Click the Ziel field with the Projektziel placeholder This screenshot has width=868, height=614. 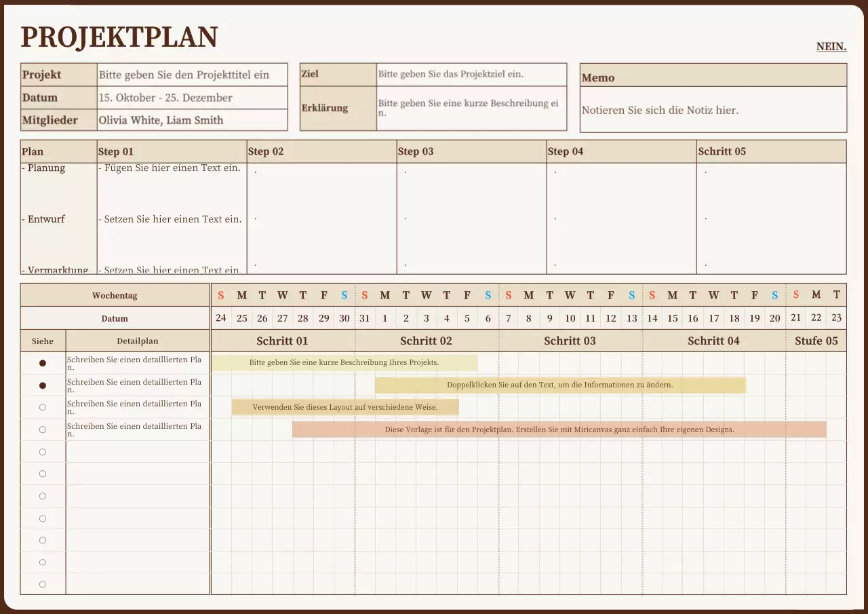click(471, 74)
